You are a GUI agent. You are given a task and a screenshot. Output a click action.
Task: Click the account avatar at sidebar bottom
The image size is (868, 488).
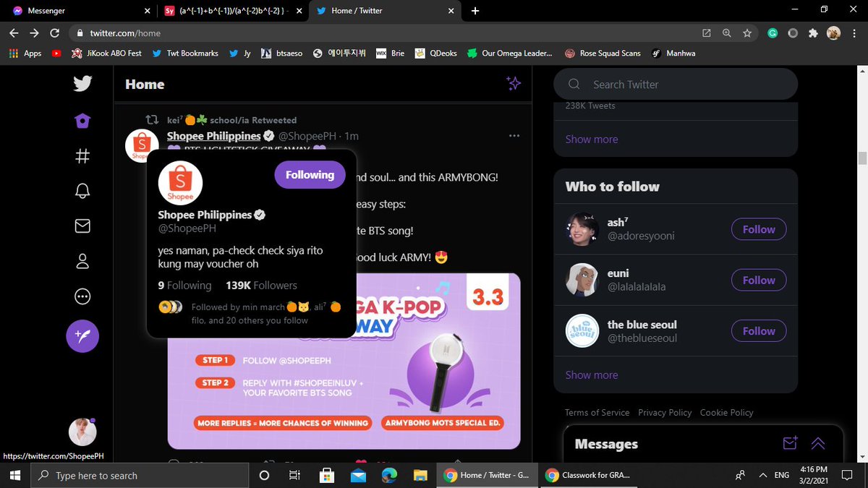click(82, 432)
